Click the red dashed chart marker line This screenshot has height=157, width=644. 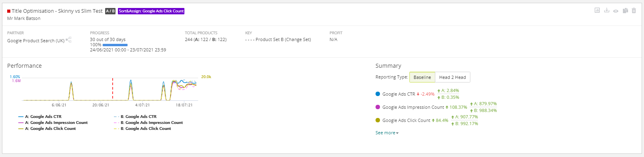point(113,88)
